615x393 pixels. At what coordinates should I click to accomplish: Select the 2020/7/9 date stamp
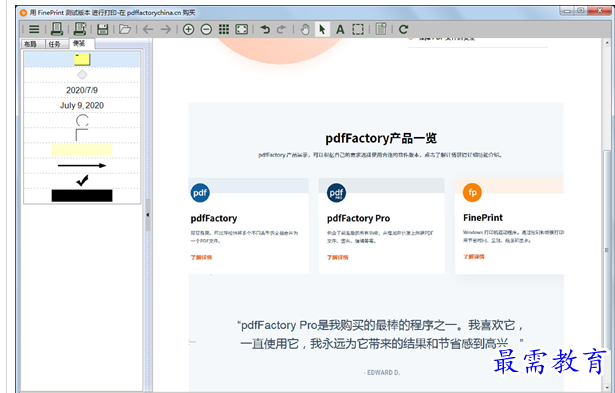pos(82,90)
